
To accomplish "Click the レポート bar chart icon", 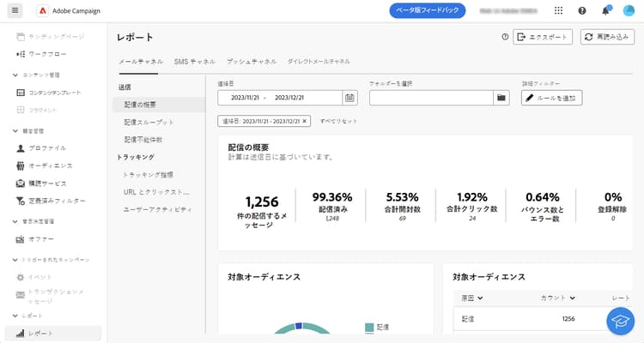I will (x=20, y=334).
